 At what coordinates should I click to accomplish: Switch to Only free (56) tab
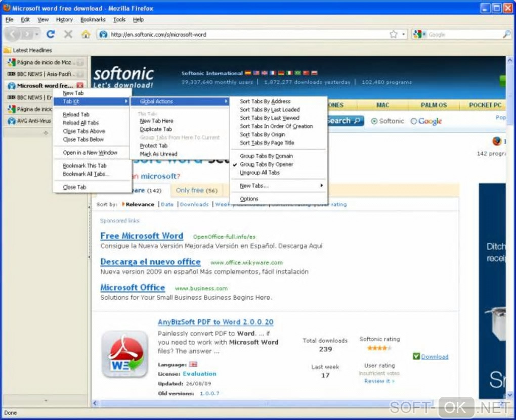tap(196, 191)
